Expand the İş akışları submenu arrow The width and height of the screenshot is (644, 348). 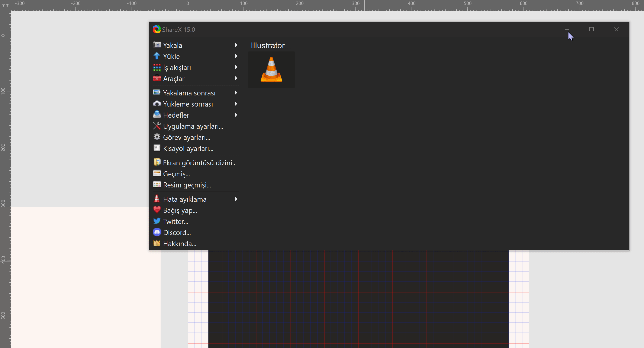[236, 67]
